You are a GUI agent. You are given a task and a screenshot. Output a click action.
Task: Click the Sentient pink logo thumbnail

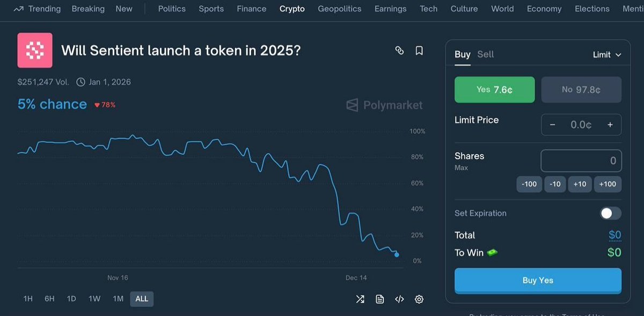[35, 50]
